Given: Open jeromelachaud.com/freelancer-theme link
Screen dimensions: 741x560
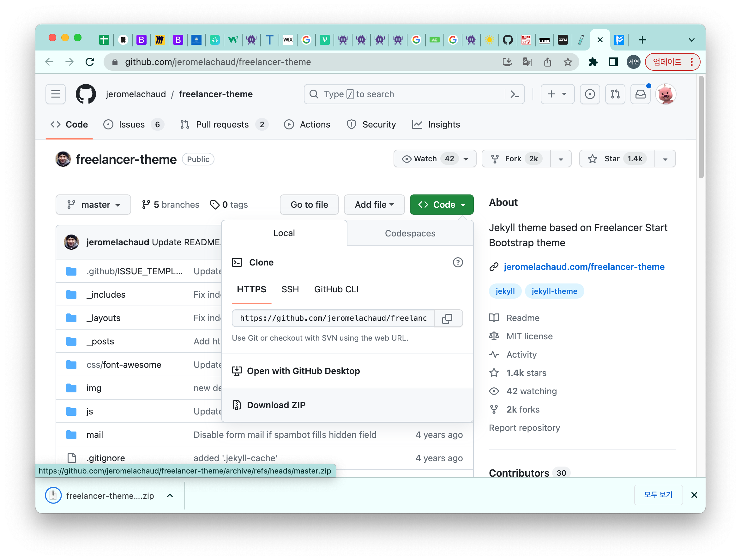Looking at the screenshot, I should click(584, 267).
